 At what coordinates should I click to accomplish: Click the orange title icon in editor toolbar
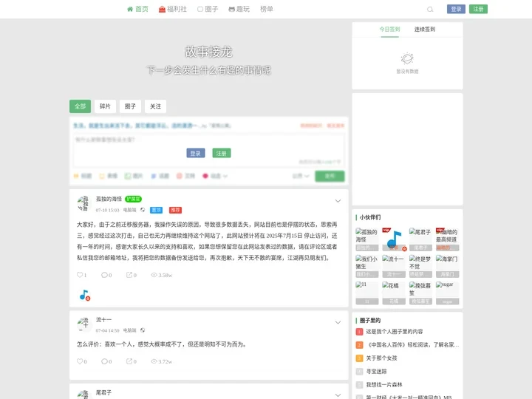click(76, 176)
